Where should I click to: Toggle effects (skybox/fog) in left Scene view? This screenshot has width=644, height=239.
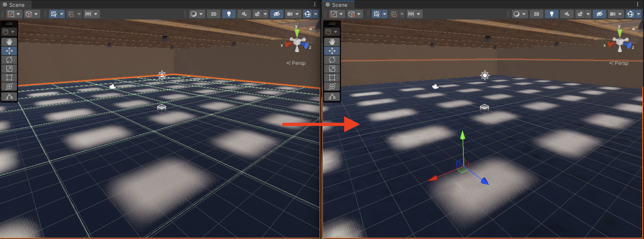point(257,14)
